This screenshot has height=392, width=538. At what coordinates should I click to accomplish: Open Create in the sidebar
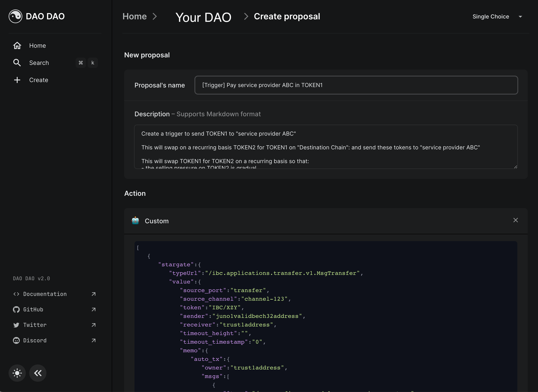55,80
